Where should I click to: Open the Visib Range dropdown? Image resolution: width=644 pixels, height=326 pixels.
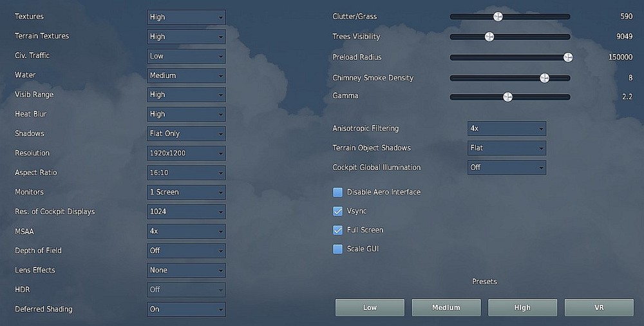pos(186,95)
